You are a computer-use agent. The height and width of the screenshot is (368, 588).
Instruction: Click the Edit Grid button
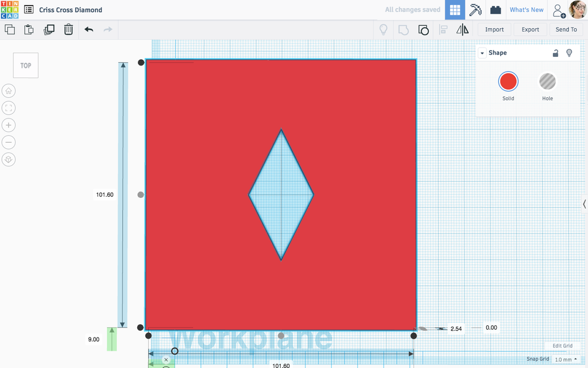(562, 346)
